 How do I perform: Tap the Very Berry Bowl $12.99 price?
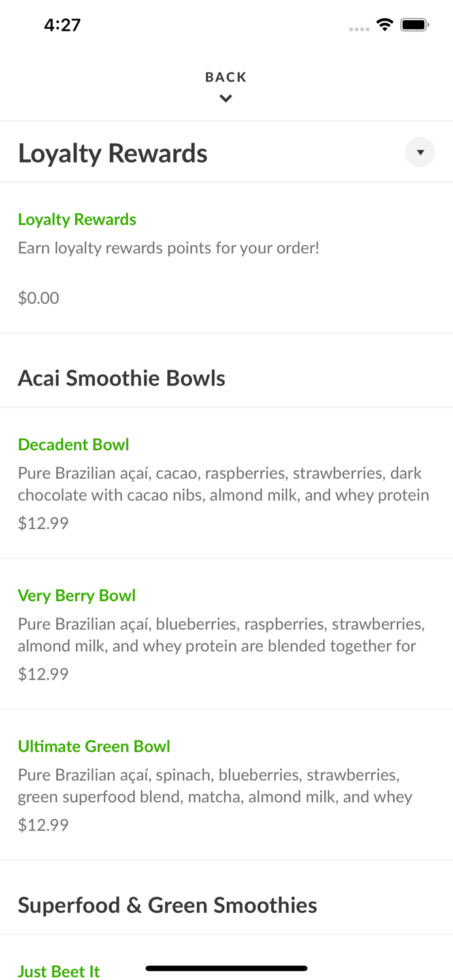(43, 674)
